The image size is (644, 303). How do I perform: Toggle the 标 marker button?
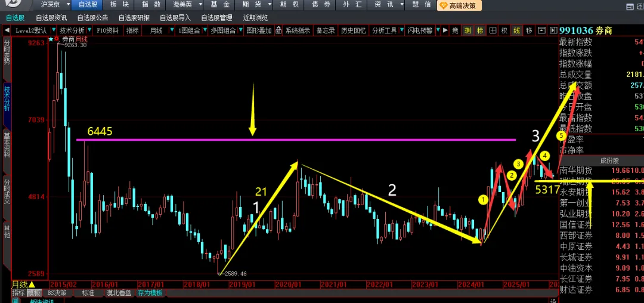point(479,30)
